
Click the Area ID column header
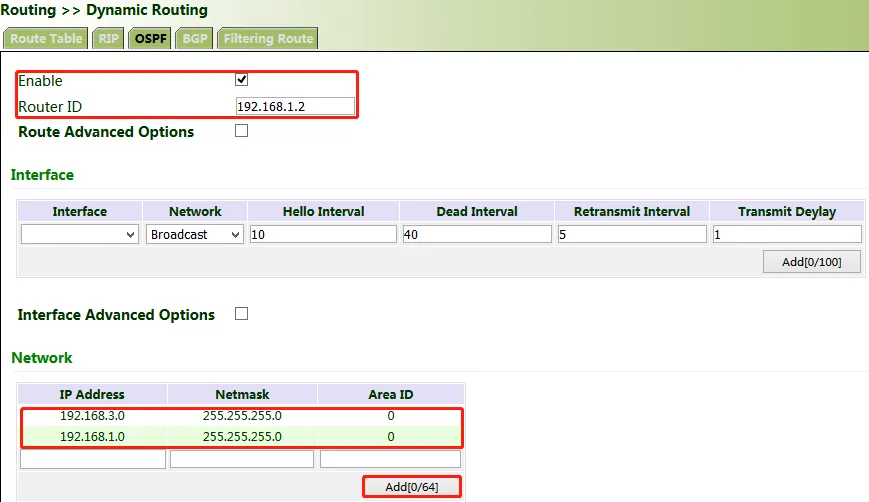[x=391, y=394]
